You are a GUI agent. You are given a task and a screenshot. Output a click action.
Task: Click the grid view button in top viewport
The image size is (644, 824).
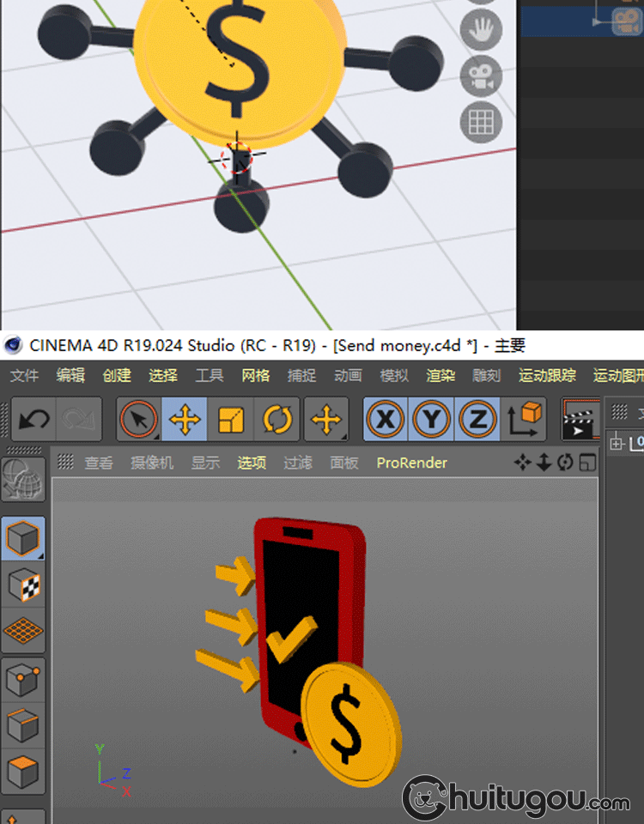481,123
